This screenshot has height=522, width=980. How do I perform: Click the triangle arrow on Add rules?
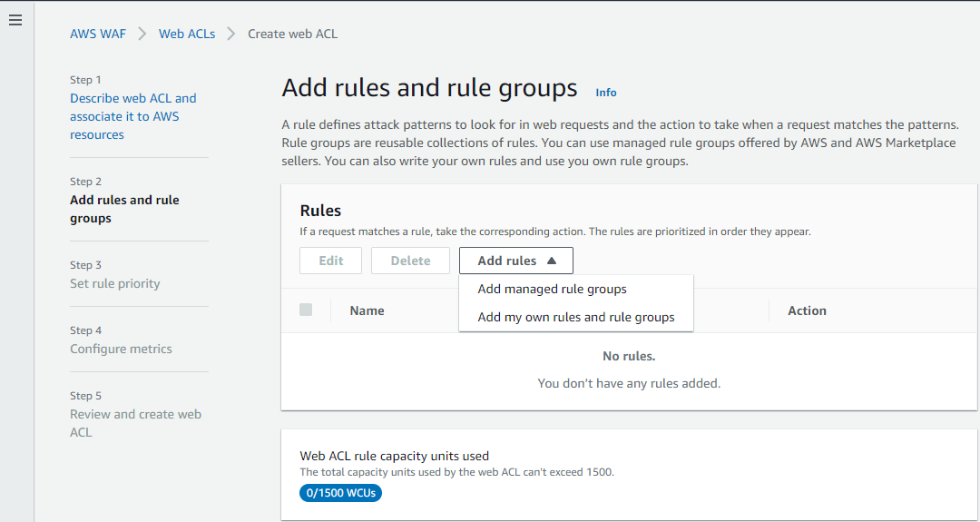coord(553,261)
